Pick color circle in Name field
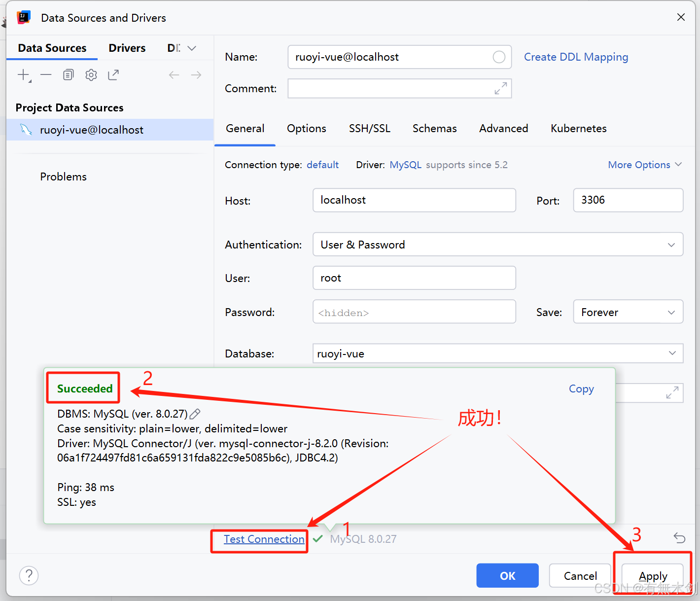Viewport: 700px width, 601px height. (x=499, y=57)
